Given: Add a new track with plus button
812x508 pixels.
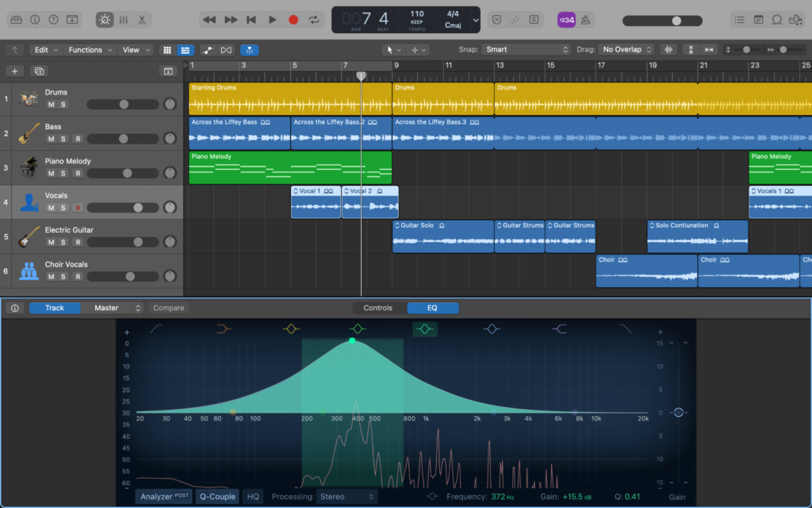Looking at the screenshot, I should 14,71.
